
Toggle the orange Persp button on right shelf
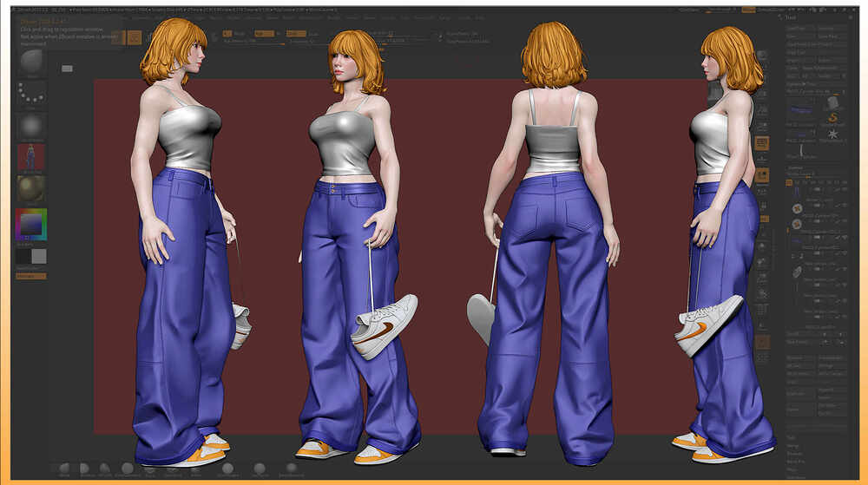coord(762,143)
